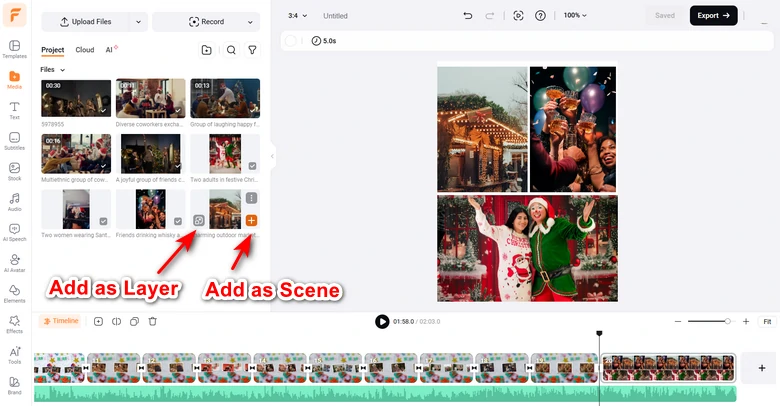This screenshot has width=780, height=406.
Task: Create a new folder in media
Action: (206, 50)
